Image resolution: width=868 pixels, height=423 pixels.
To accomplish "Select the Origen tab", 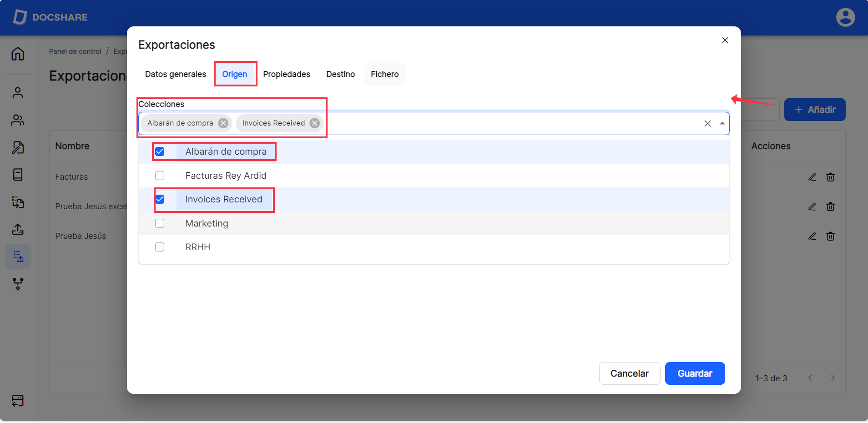I will 235,74.
